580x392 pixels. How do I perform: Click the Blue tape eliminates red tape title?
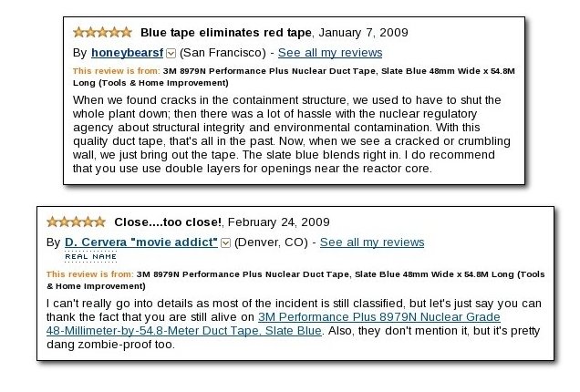click(x=226, y=33)
